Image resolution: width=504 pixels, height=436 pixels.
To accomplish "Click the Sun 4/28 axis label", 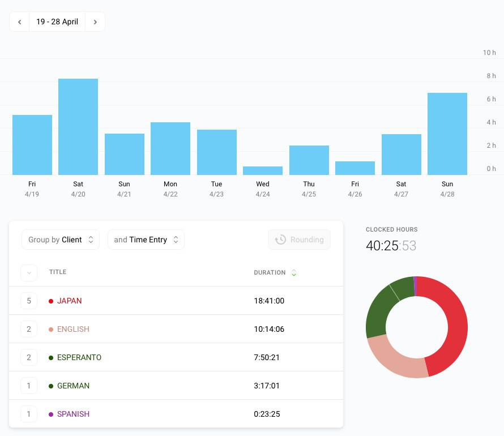I will pos(447,189).
